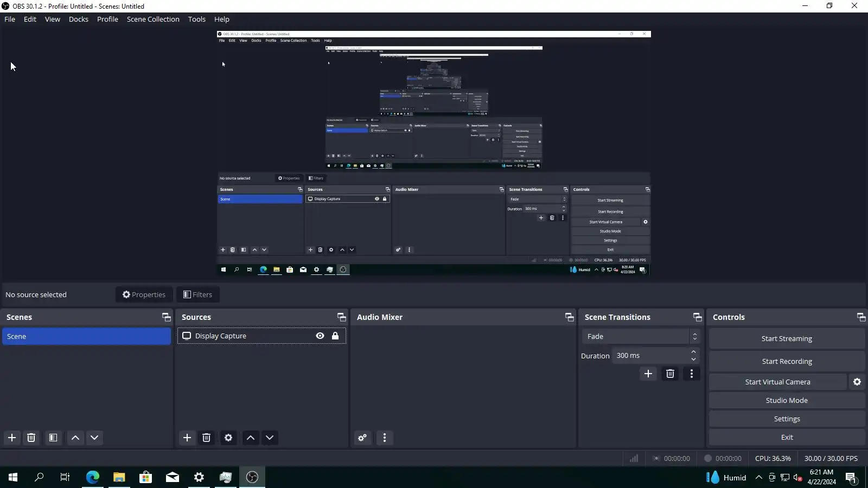Open source Filters button

coord(198,294)
